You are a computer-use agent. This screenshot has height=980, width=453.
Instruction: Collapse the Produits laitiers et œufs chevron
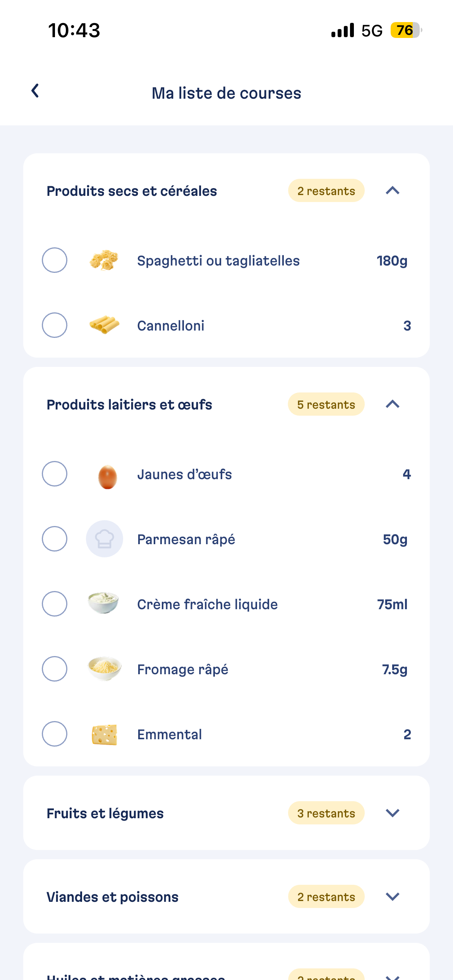(x=393, y=404)
